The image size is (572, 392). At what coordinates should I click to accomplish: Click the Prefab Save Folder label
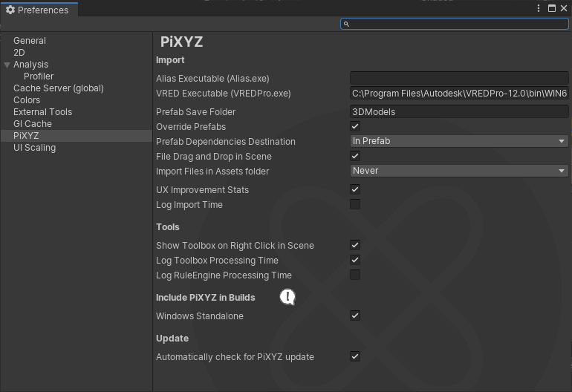(x=196, y=112)
